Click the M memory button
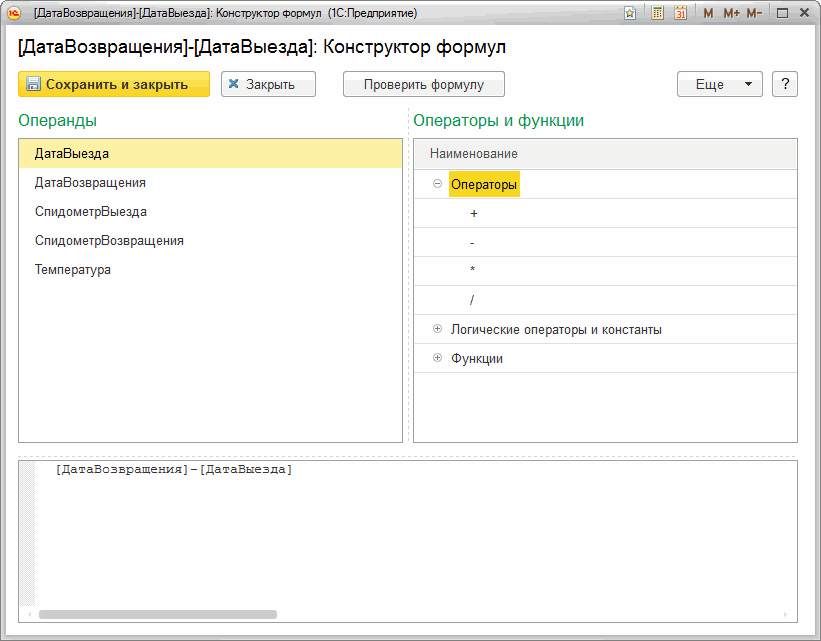This screenshot has width=821, height=641. 708,13
